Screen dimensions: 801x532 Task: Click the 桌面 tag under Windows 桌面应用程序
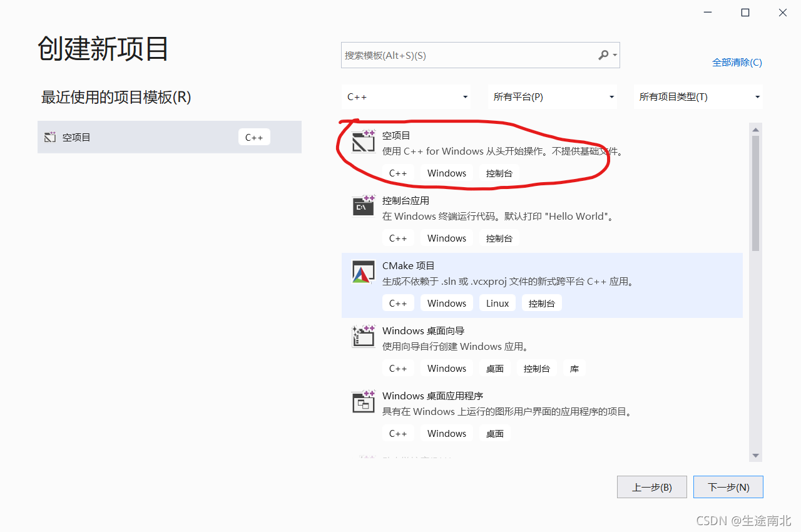(495, 433)
